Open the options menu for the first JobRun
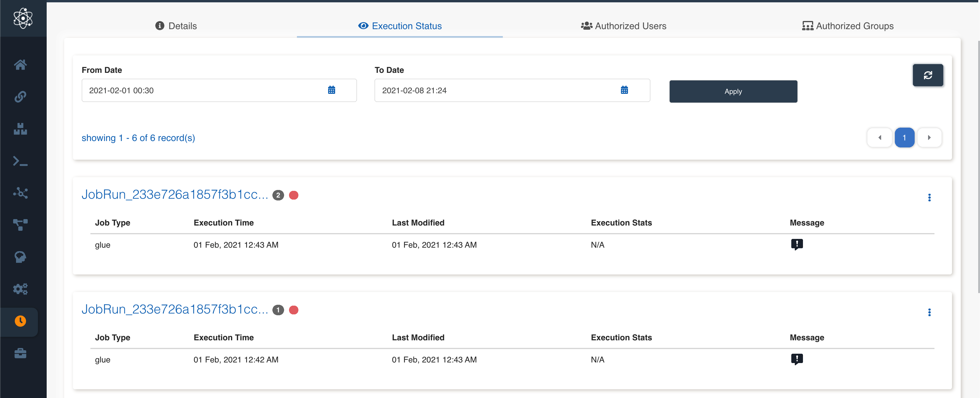This screenshot has height=398, width=980. tap(930, 197)
